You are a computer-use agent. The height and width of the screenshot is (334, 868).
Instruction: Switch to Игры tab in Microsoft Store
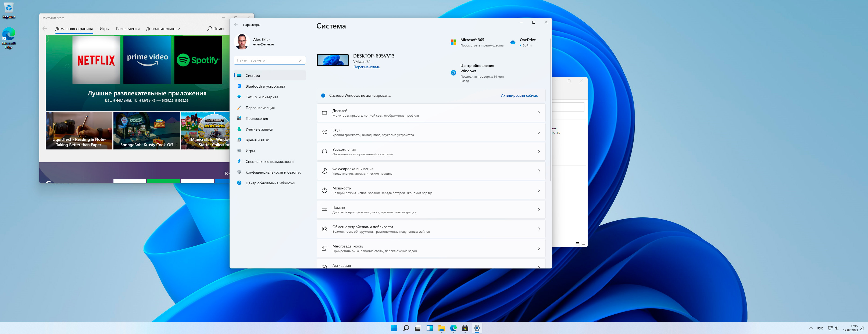(x=105, y=29)
